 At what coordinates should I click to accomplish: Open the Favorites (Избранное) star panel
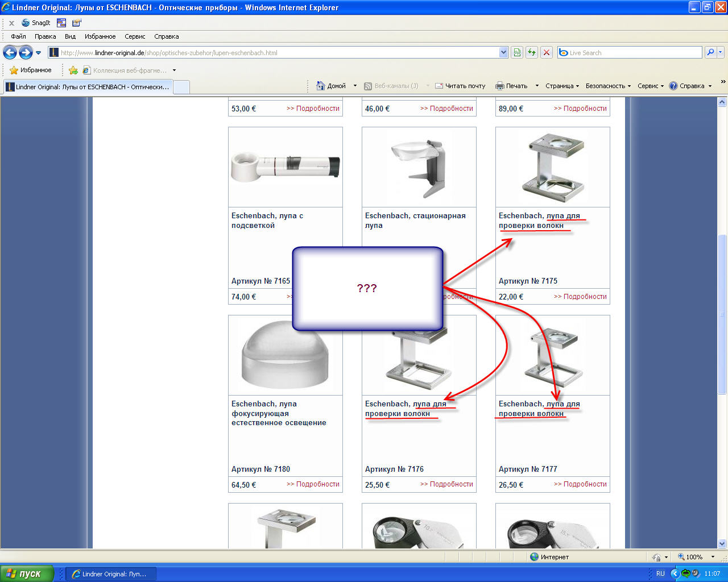[31, 70]
